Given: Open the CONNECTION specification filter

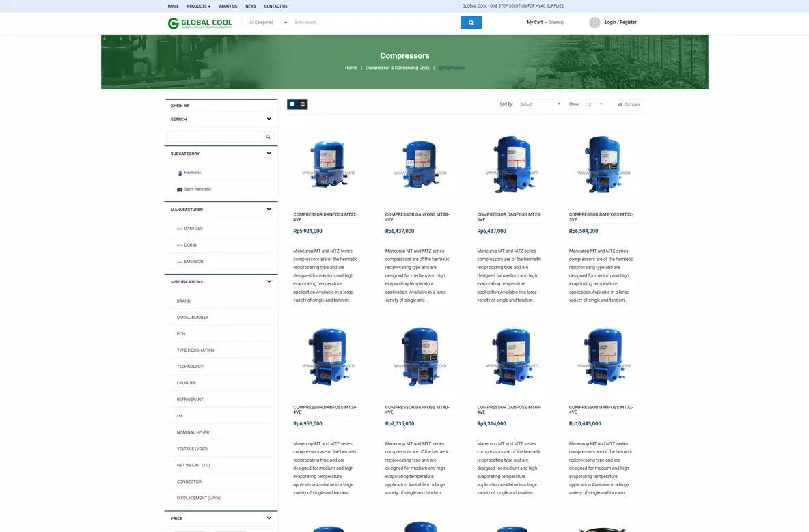Looking at the screenshot, I should 190,482.
